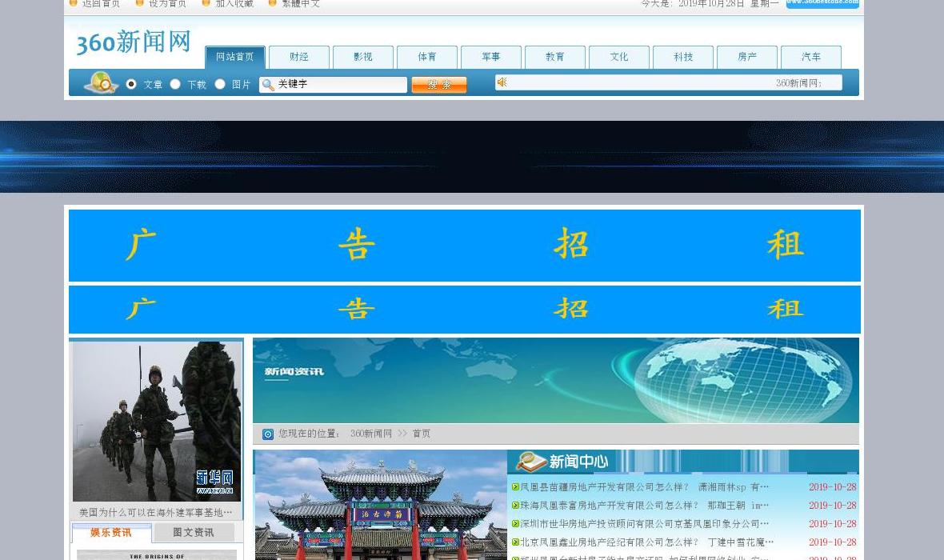Click the speaker announcement icon
Viewport: 944px width, 560px height.
tap(502, 82)
